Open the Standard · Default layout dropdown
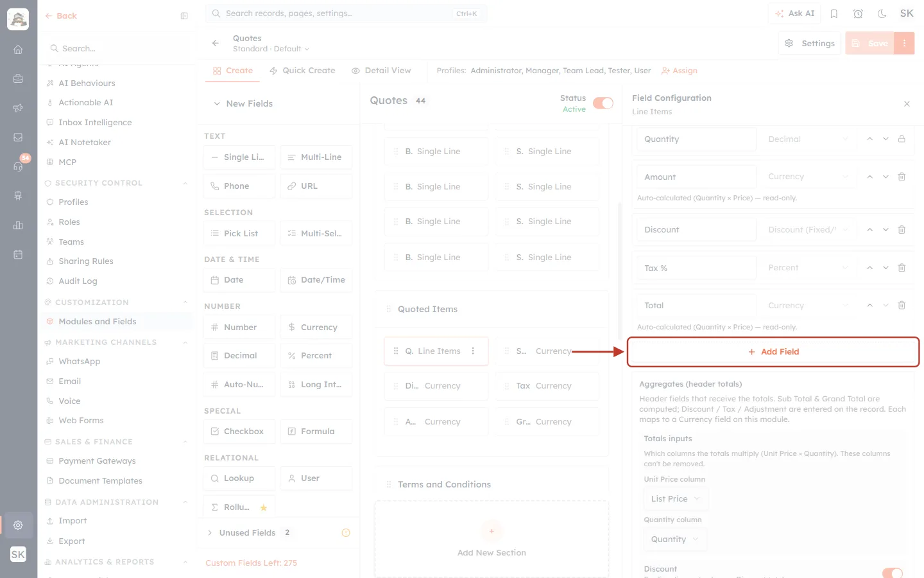Screen dimensions: 924x578 271,49
